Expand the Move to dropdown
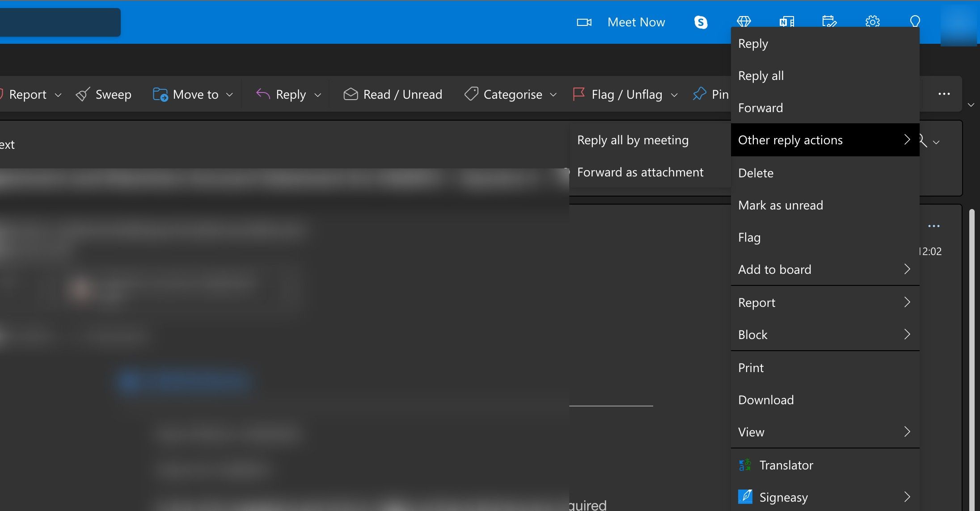 coord(229,94)
